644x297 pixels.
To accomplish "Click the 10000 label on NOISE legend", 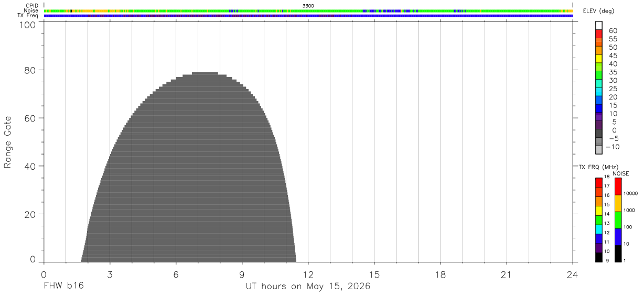I will coord(632,194).
